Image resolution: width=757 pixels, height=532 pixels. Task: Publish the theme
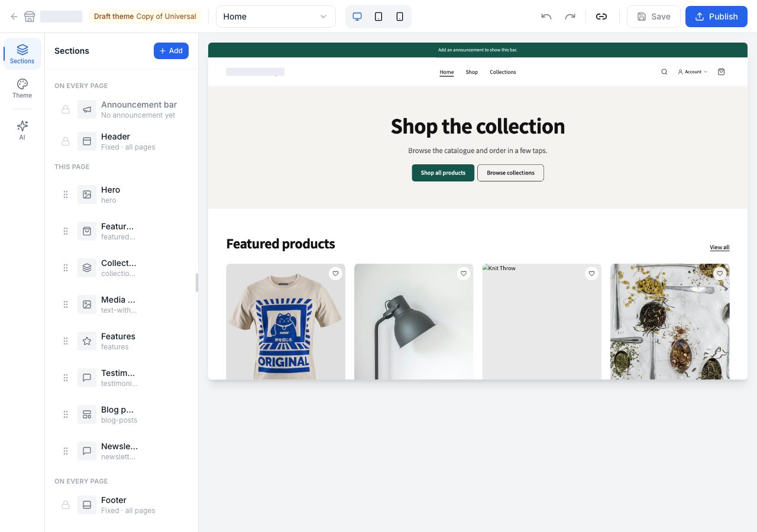(x=716, y=17)
